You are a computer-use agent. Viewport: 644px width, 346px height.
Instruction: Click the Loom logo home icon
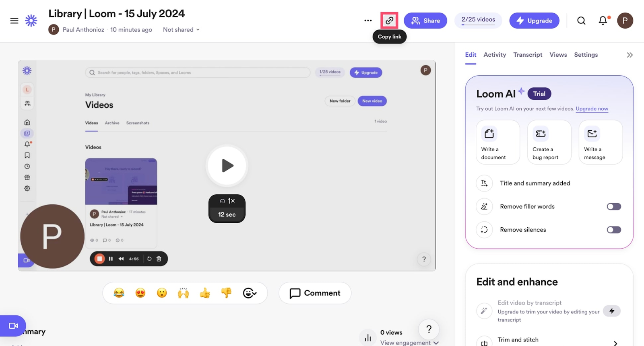(31, 21)
